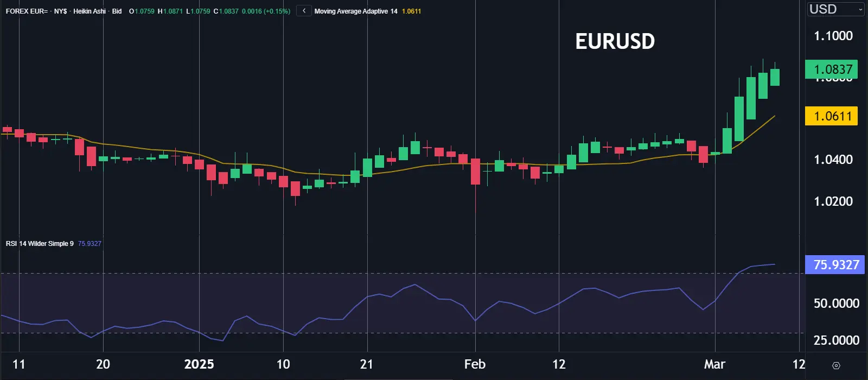This screenshot has height=380, width=868.
Task: Select the low value L1.0759
Action: coord(198,11)
